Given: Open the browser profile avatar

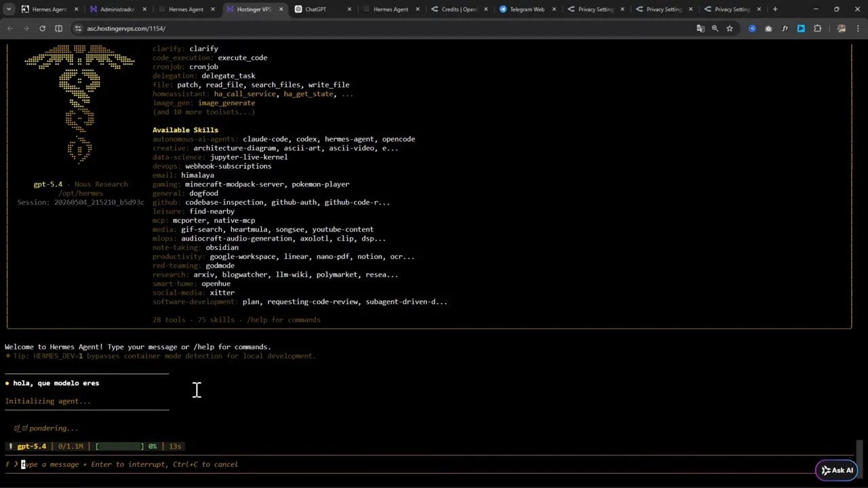Looking at the screenshot, I should click(842, 28).
